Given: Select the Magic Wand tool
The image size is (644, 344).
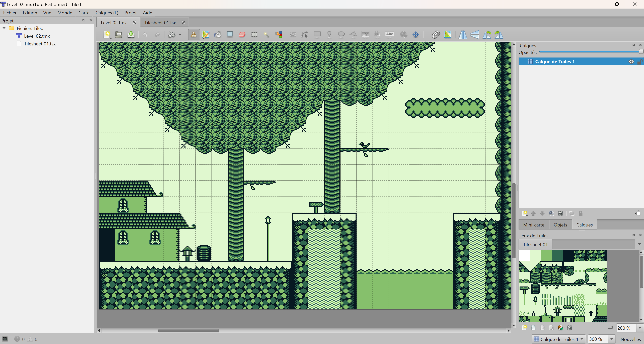Looking at the screenshot, I should click(266, 35).
